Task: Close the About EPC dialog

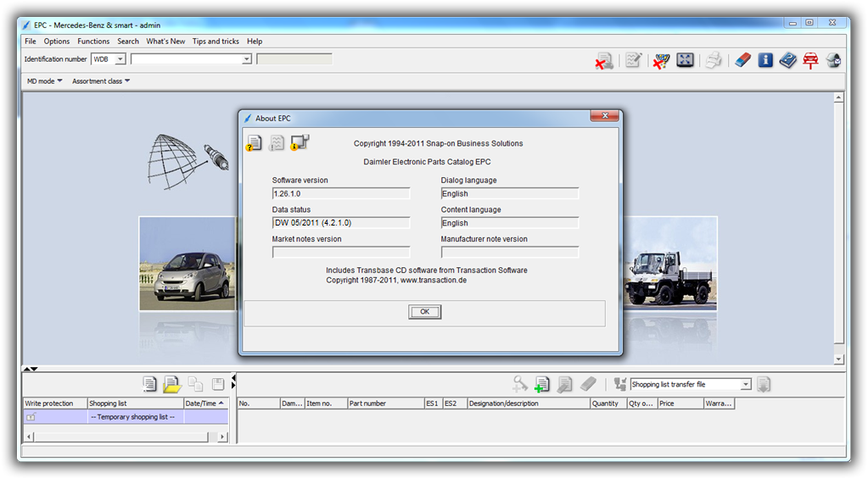Action: pos(604,115)
